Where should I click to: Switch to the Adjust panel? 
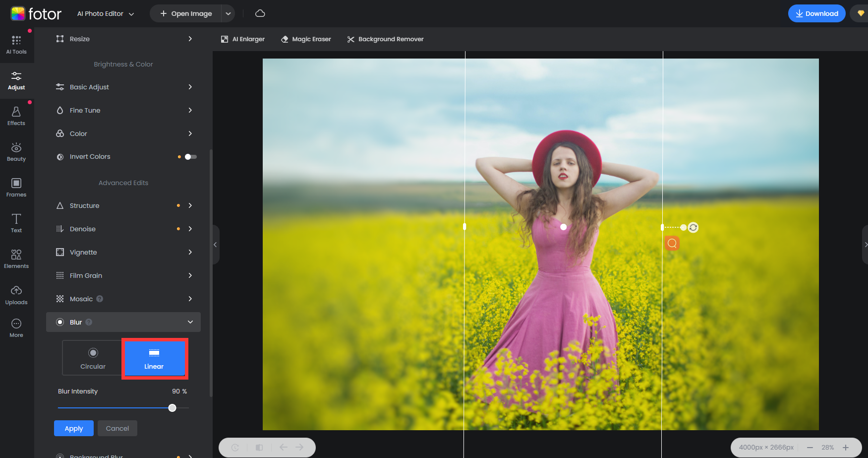point(16,80)
